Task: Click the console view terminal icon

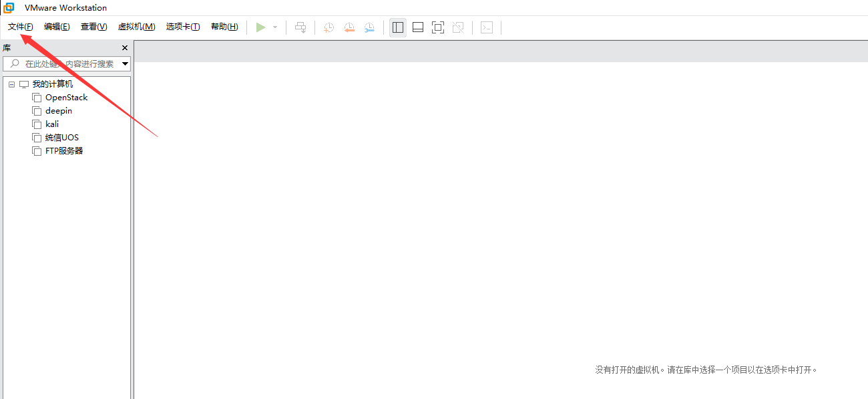Action: click(487, 27)
